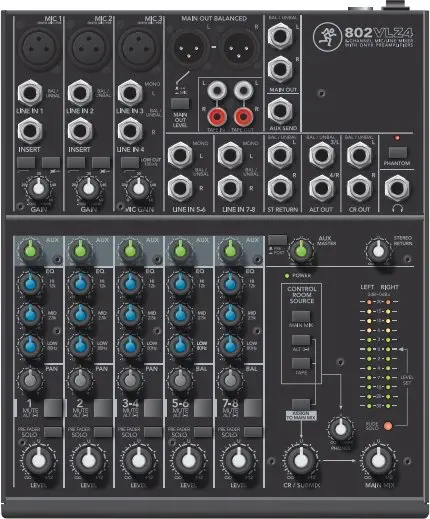Toggle the AUX PRE/POST switch
The image size is (430, 519).
[x=278, y=240]
